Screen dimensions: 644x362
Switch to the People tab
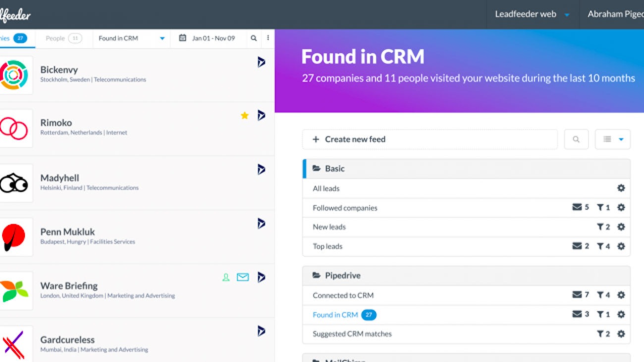click(63, 38)
